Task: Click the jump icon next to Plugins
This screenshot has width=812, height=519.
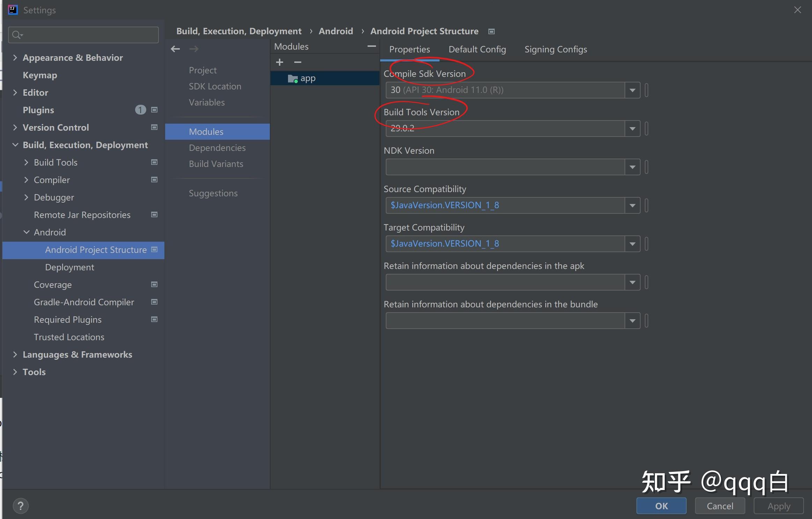Action: point(154,110)
